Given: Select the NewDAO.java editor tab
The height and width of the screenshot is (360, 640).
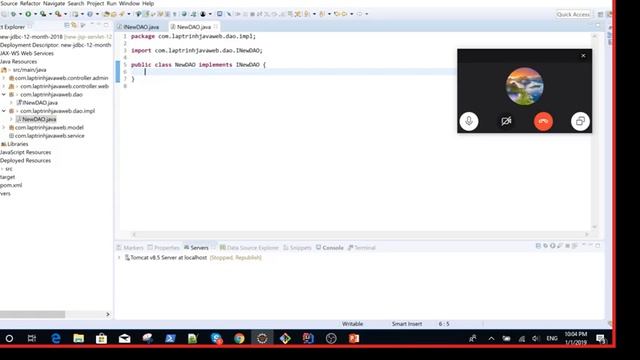Looking at the screenshot, I should [x=193, y=27].
